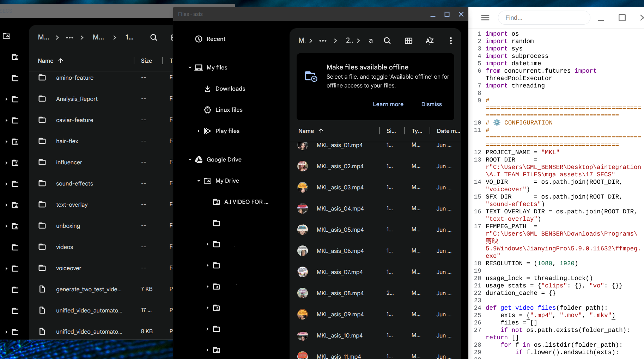
Task: Click the generate_two_test_vide... file icon
Action: [42, 289]
